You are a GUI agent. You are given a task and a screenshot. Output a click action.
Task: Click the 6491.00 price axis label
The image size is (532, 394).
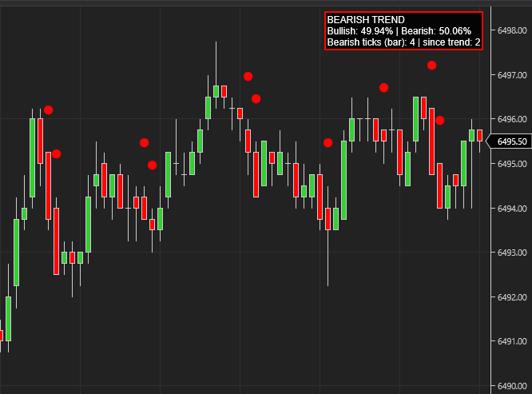click(512, 341)
